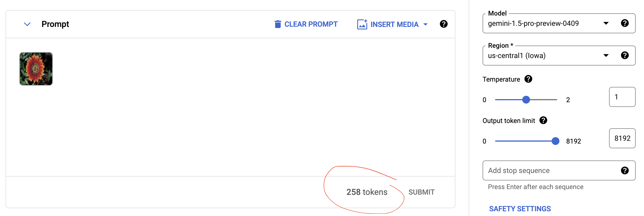Click the Output token limit slider handle
Screen dimensions: 644x216
coord(555,141)
